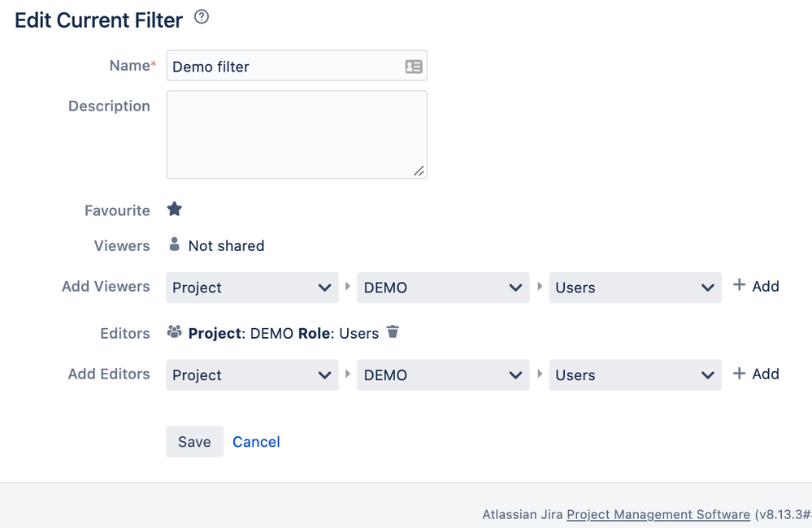Open the Add Viewers Users role dropdown

pyautogui.click(x=636, y=288)
